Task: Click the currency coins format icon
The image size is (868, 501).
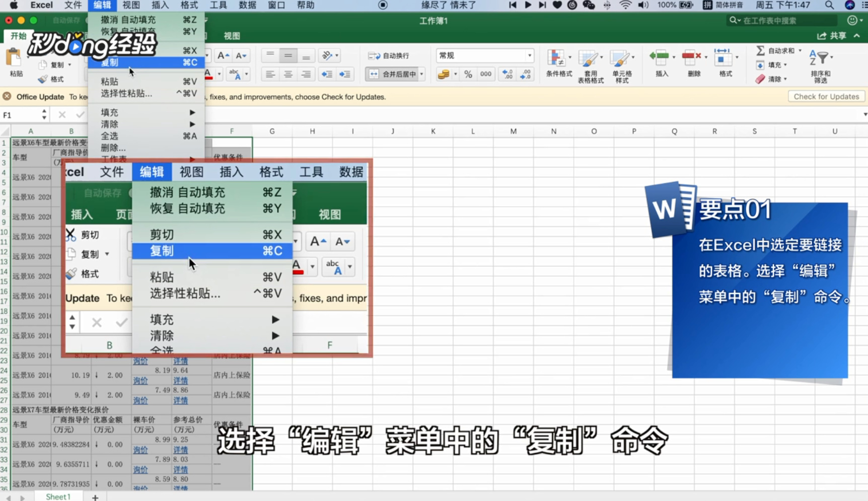Action: (x=444, y=74)
